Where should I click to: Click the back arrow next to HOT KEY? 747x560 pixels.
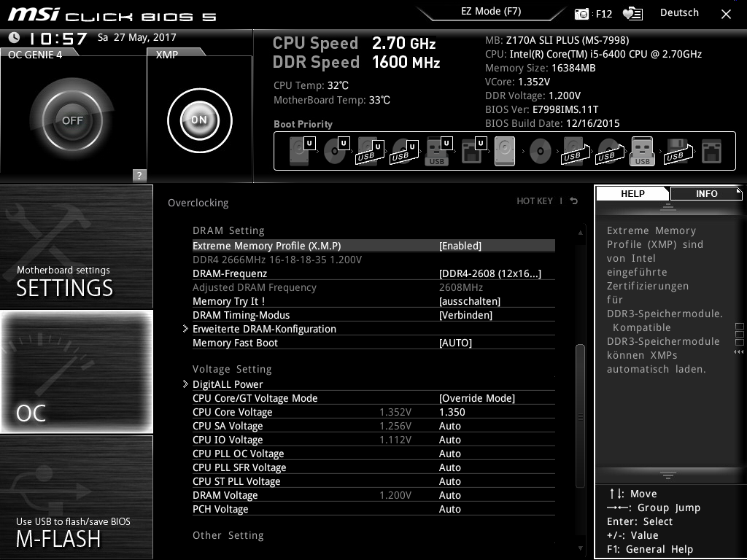(x=573, y=201)
